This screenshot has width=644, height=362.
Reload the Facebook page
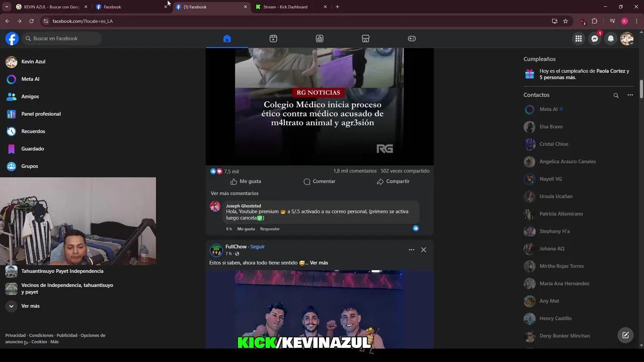pyautogui.click(x=31, y=21)
